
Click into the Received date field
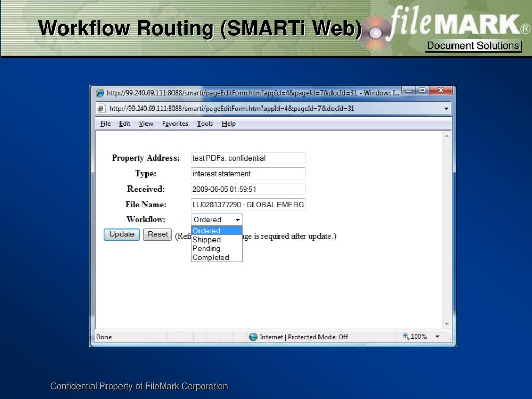(248, 189)
